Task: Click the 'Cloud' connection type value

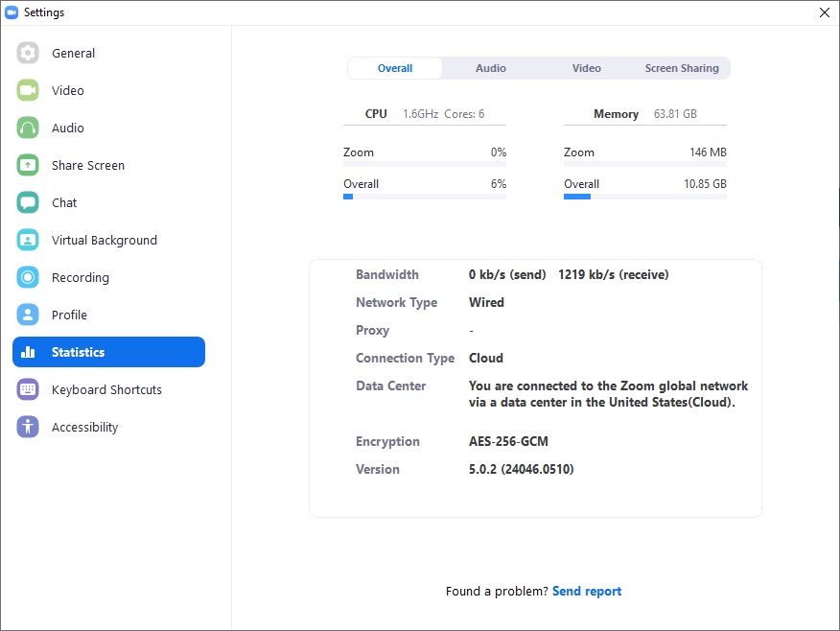Action: [486, 358]
